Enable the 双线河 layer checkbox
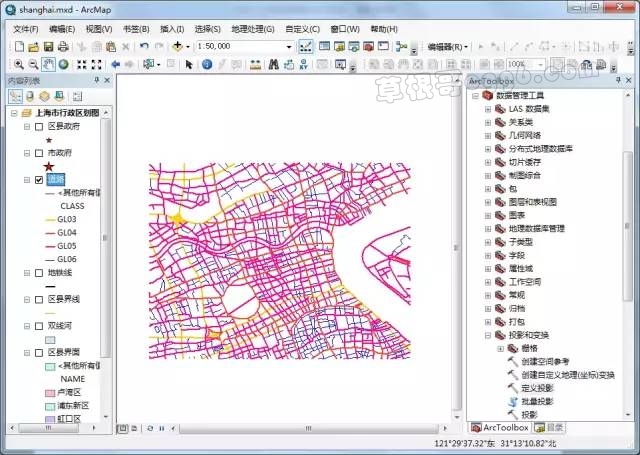640x455 pixels. pos(39,326)
